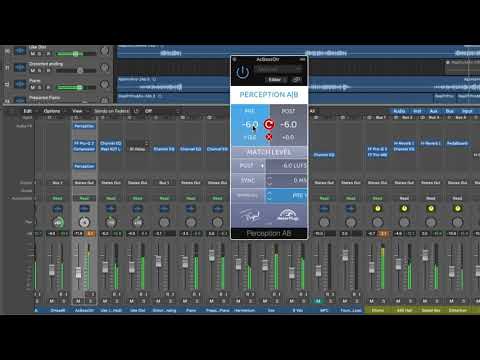Open the Pedalboard plugin slot

457,143
